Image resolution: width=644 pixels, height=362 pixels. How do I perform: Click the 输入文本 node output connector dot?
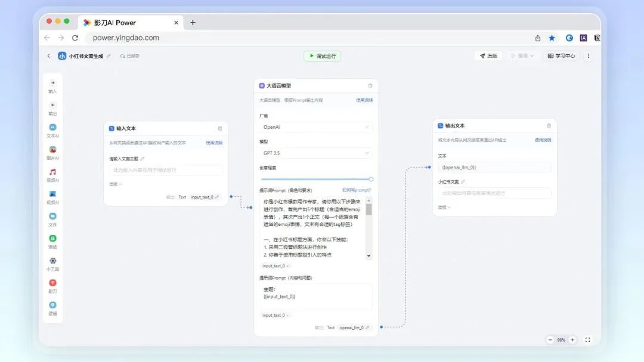[231, 197]
